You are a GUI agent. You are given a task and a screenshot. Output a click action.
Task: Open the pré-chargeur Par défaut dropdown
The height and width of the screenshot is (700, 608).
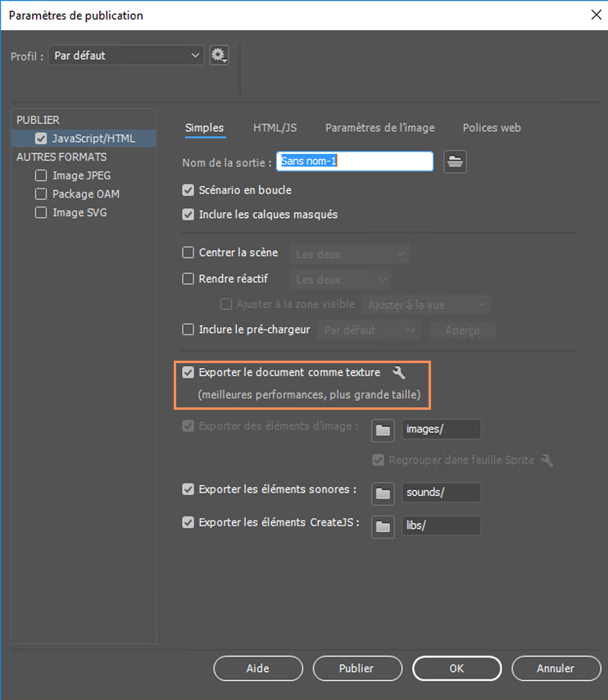coord(370,330)
